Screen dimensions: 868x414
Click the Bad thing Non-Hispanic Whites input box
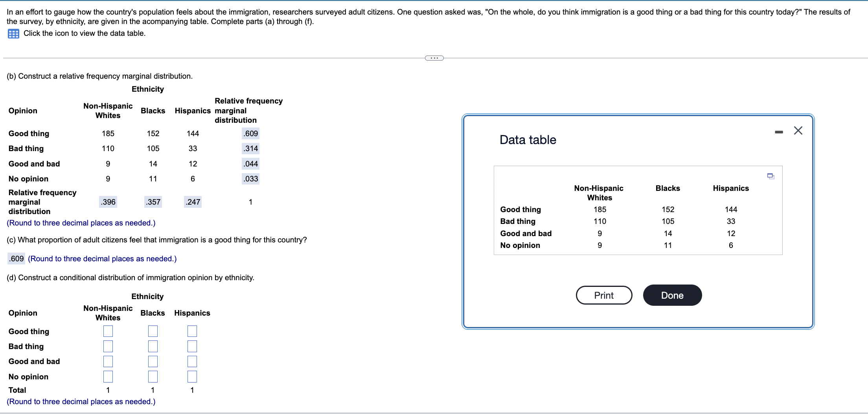click(x=108, y=346)
